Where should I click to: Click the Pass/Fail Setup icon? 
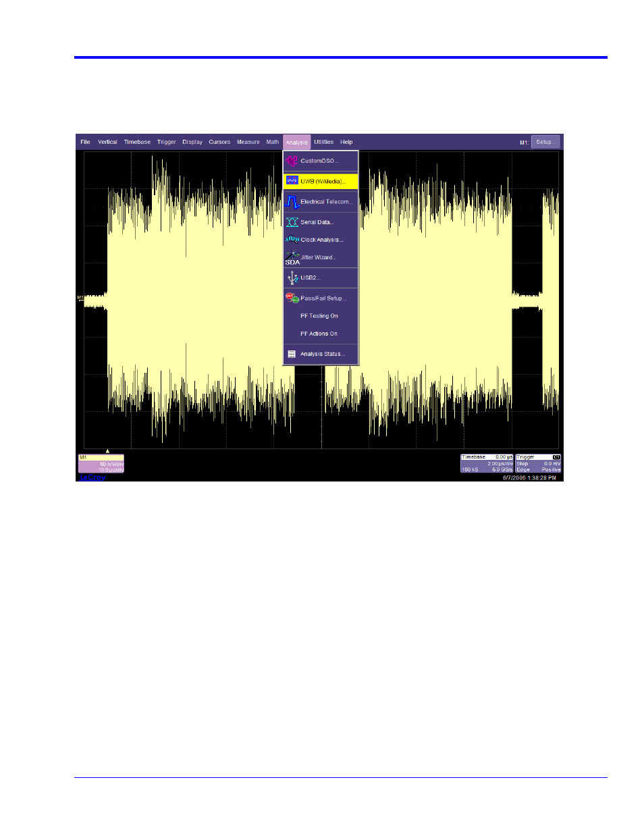coord(292,298)
